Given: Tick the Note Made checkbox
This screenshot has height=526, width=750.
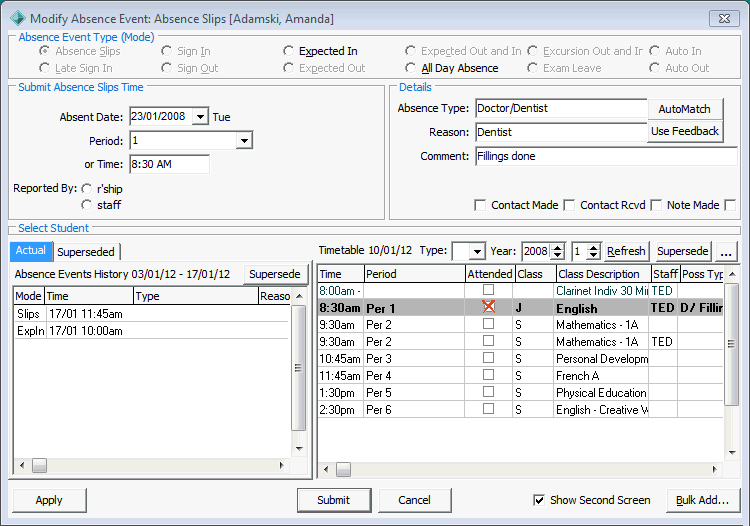Looking at the screenshot, I should [656, 205].
